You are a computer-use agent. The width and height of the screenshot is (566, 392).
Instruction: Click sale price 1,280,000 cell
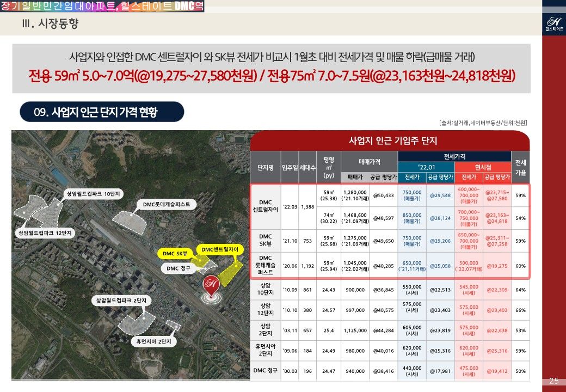pos(355,195)
